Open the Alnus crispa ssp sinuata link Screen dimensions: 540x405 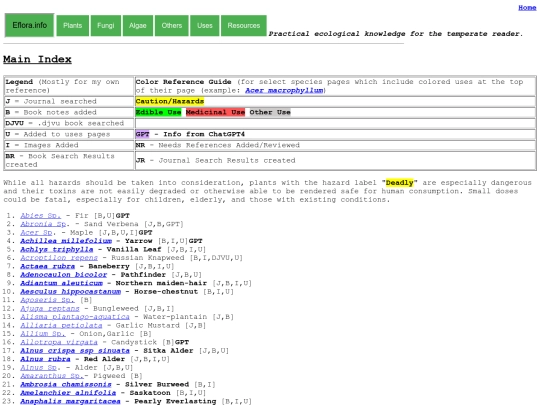coord(75,351)
